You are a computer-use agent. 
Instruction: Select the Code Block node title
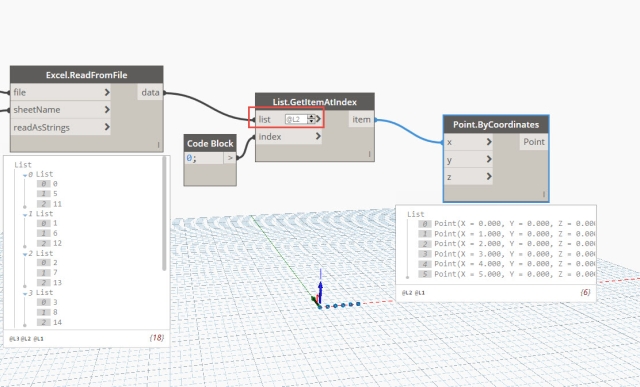[x=210, y=143]
